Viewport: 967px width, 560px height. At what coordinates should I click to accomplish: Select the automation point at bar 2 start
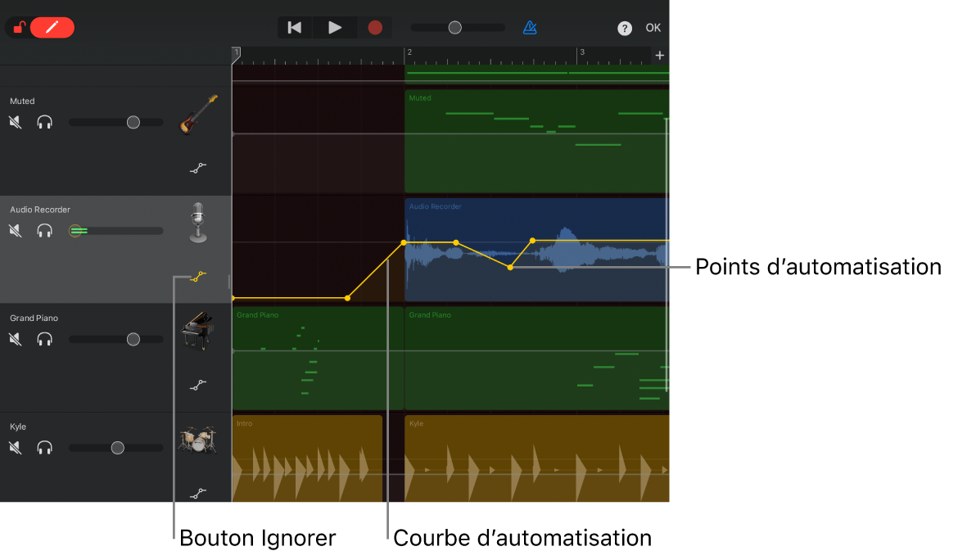[404, 243]
